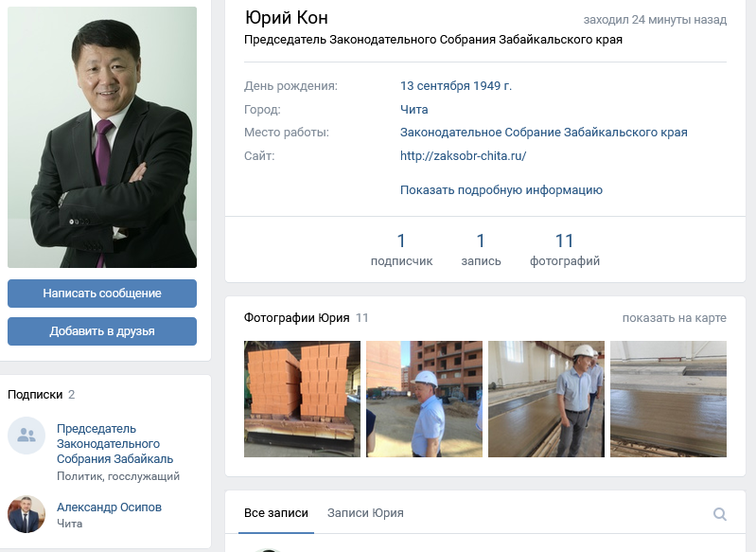
Task: Open the 1 запись counter
Action: coord(481,249)
